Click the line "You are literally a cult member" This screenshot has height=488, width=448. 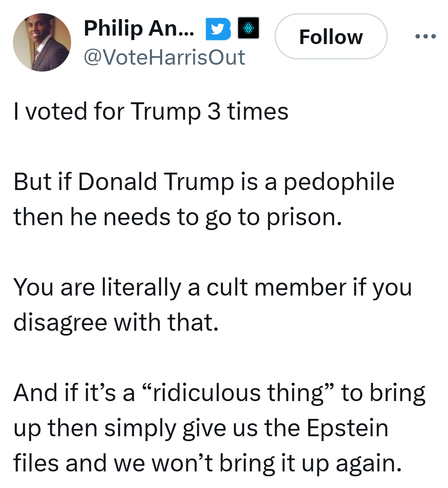click(x=180, y=287)
